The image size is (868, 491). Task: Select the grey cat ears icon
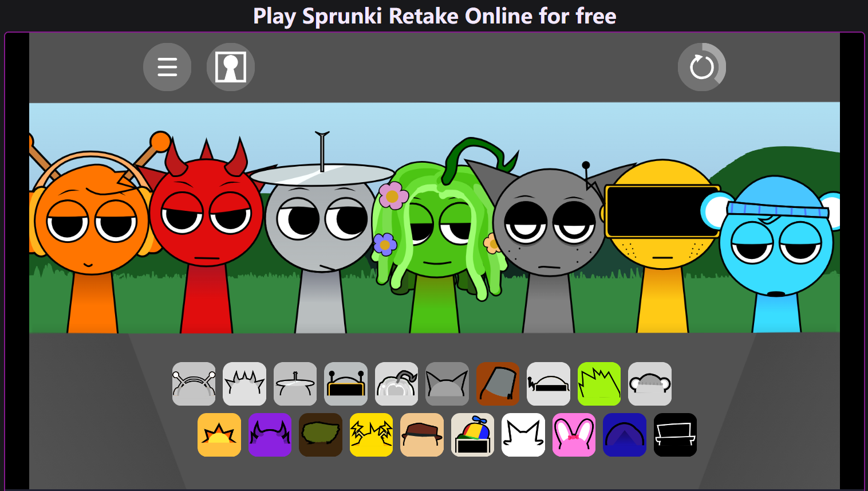(447, 384)
